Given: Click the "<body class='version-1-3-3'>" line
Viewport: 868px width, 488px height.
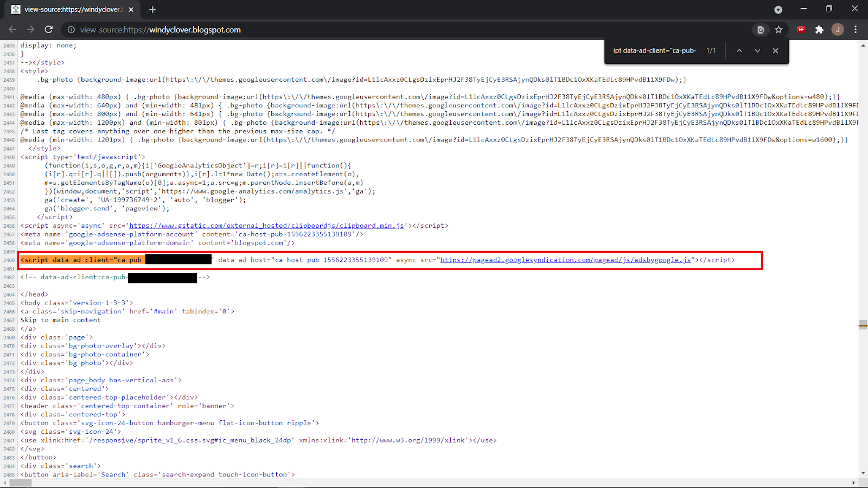Looking at the screenshot, I should click(x=76, y=303).
